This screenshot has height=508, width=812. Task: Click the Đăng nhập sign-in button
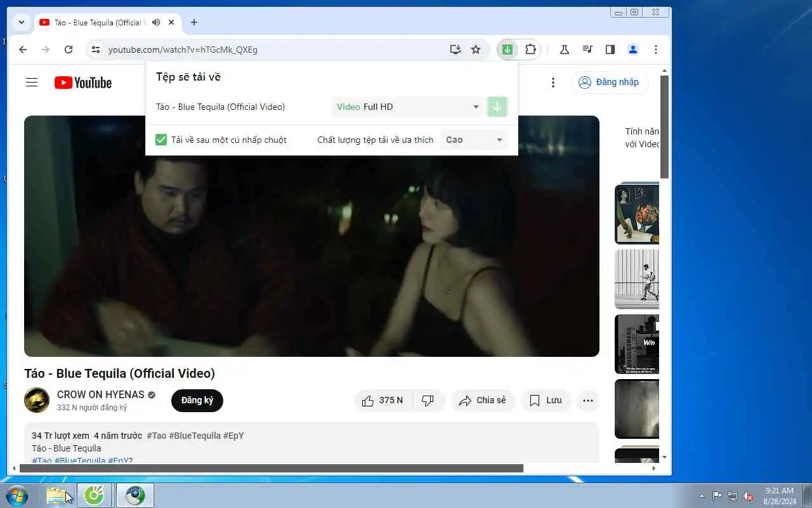tap(610, 83)
